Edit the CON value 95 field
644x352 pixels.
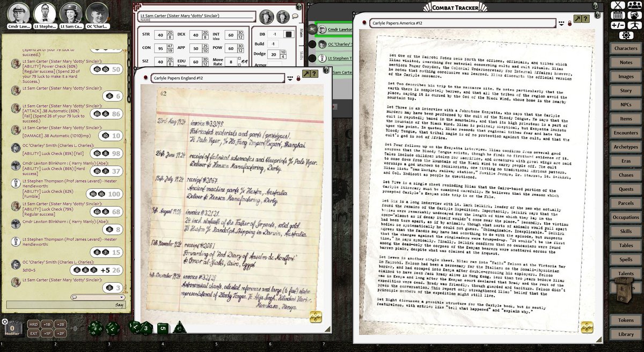[x=159, y=48]
